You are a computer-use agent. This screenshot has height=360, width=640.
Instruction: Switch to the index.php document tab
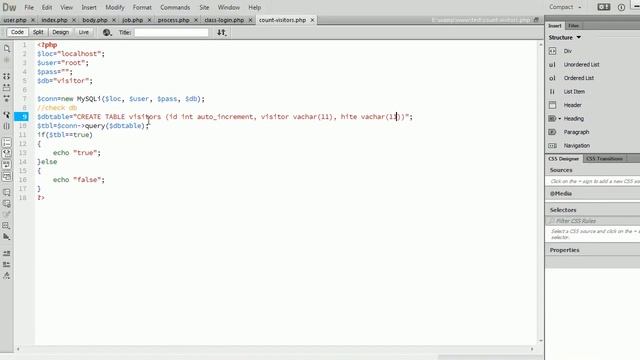(54, 20)
